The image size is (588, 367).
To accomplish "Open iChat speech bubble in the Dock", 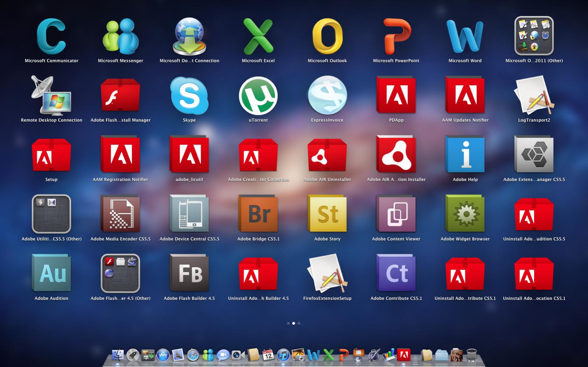I will click(223, 355).
